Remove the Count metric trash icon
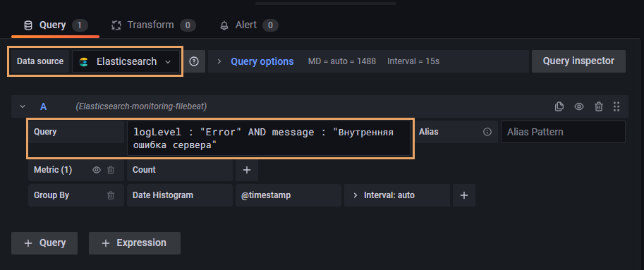 (111, 170)
